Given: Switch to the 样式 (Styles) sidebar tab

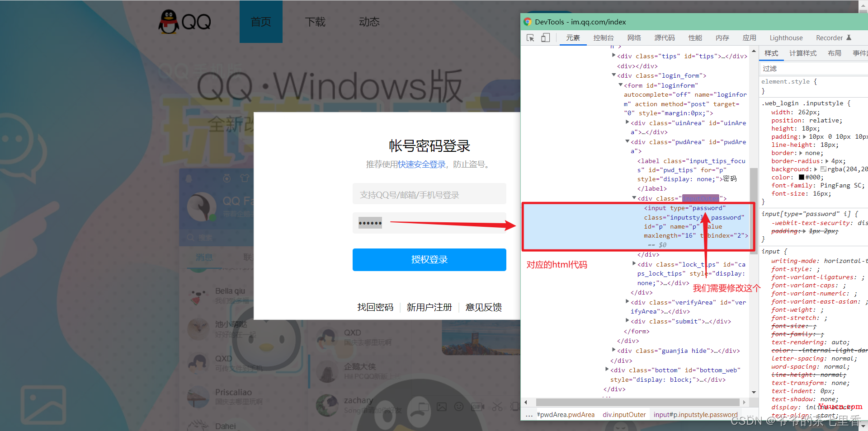Looking at the screenshot, I should point(771,53).
